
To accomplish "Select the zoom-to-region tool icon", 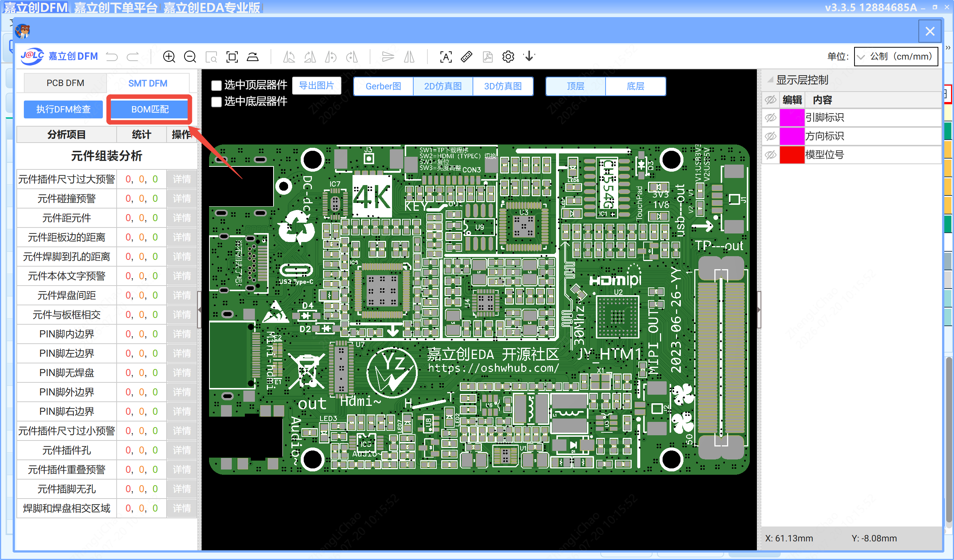I will tap(211, 57).
